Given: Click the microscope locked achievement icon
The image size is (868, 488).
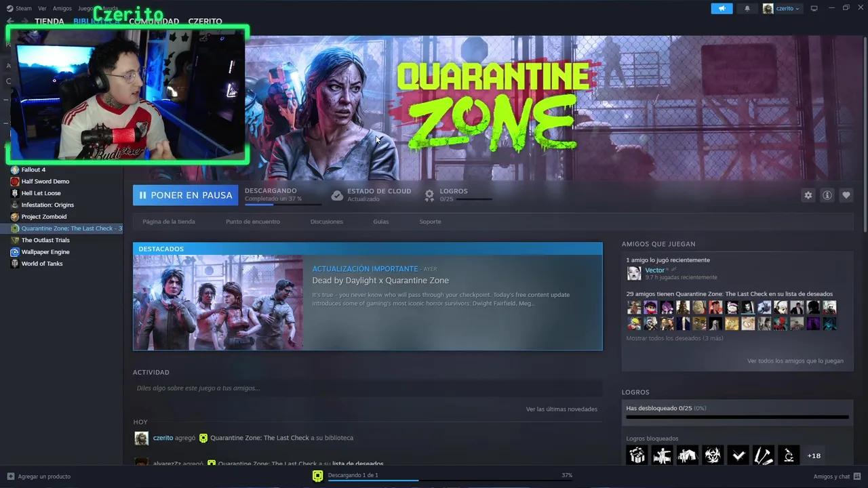Looking at the screenshot, I should (x=789, y=455).
